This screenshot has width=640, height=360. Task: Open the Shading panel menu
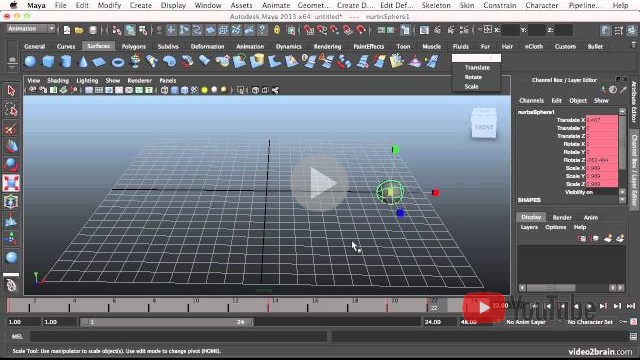click(58, 80)
